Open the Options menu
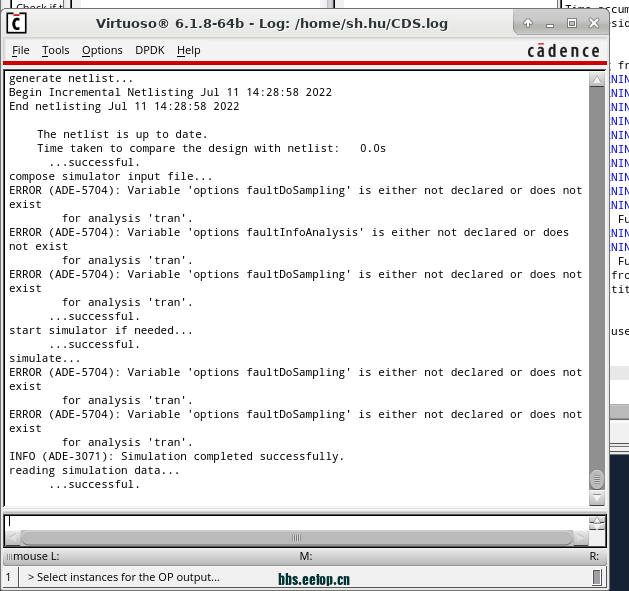Screen dimensions: 629x591 (x=102, y=51)
